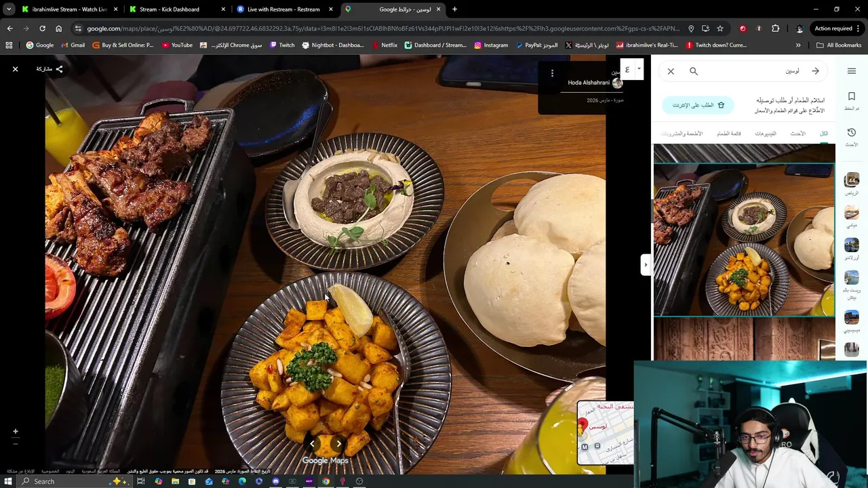Open Task View on the taskbar
Screen dimensions: 868x488
(141, 481)
